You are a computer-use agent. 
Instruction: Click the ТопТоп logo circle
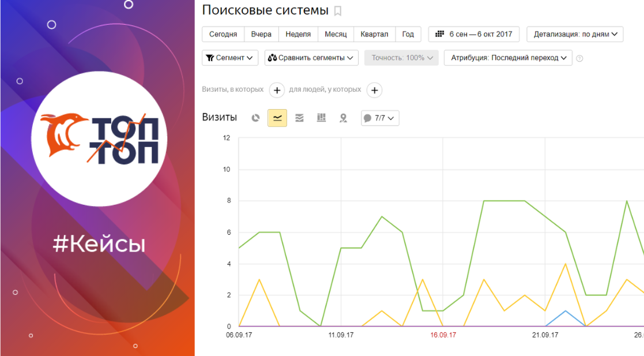pyautogui.click(x=99, y=138)
